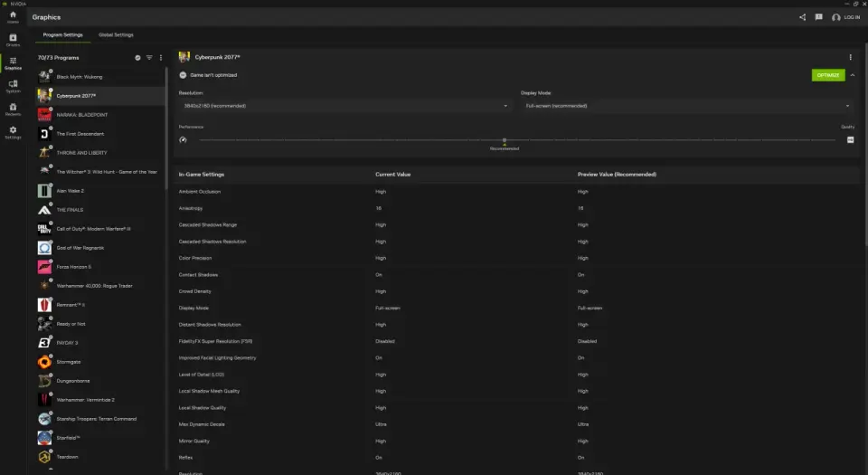Click the programs list scrollbar
Viewport: 868px width, 475px height.
click(x=166, y=128)
